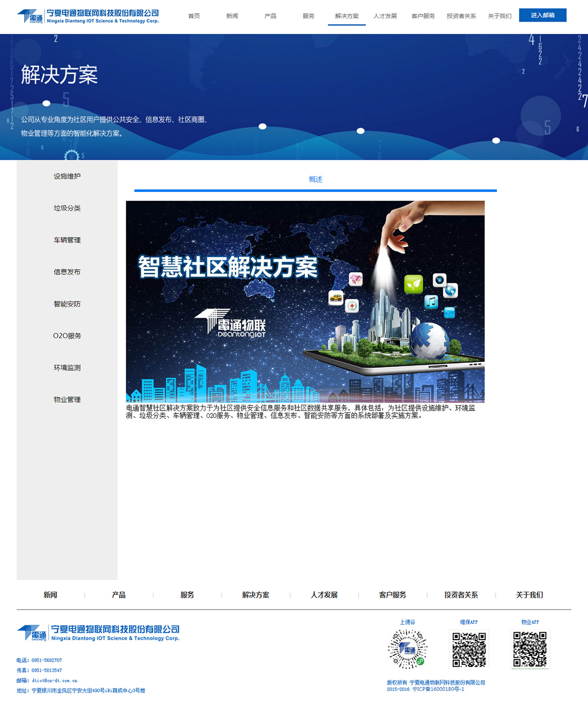Select 设施维护 in the left sidebar

67,176
